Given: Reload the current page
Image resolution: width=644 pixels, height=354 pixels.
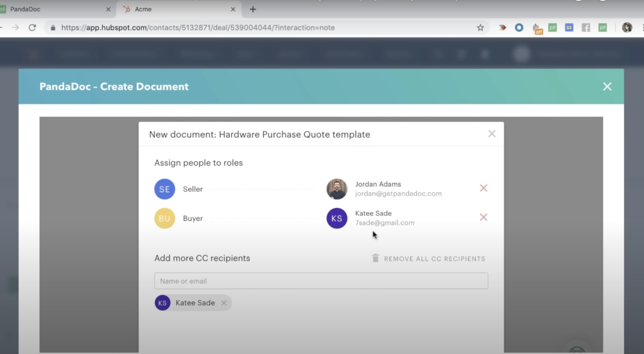Looking at the screenshot, I should 33,28.
